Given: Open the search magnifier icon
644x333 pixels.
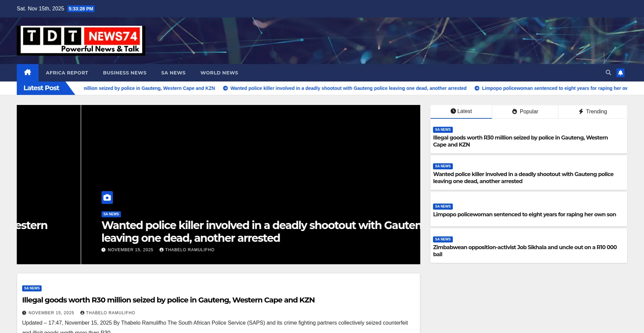Looking at the screenshot, I should pyautogui.click(x=608, y=72).
